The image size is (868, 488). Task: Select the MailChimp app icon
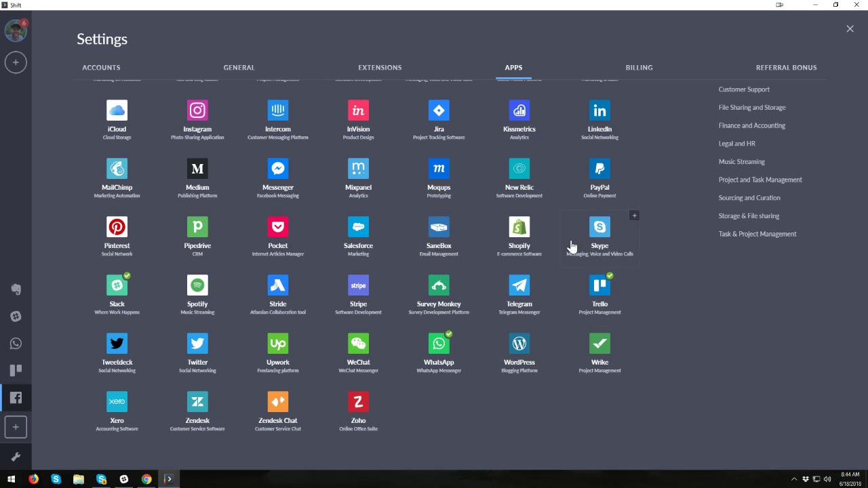pos(117,169)
